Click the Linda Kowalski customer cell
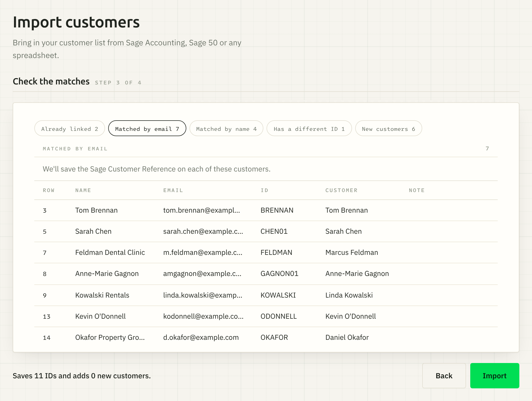Image resolution: width=532 pixels, height=401 pixels. pos(349,295)
